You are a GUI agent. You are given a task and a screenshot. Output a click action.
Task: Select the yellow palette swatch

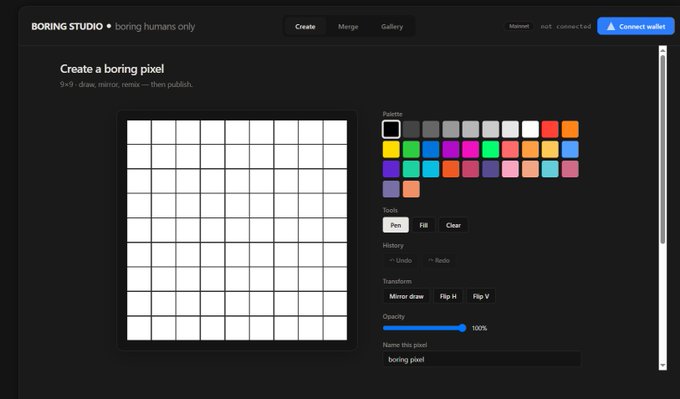click(x=391, y=149)
